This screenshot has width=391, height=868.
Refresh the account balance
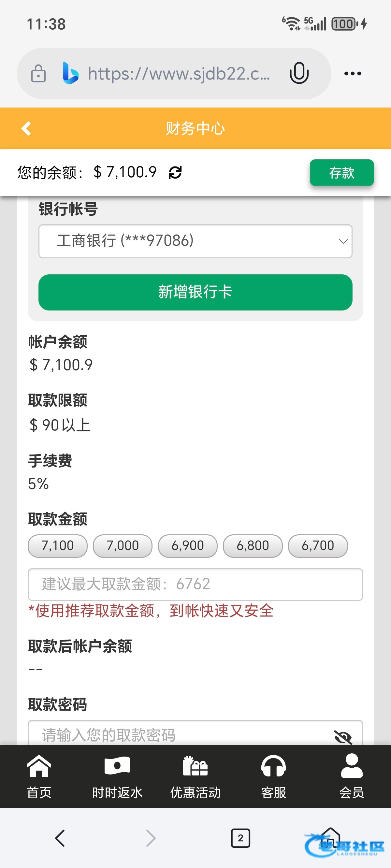click(x=175, y=172)
